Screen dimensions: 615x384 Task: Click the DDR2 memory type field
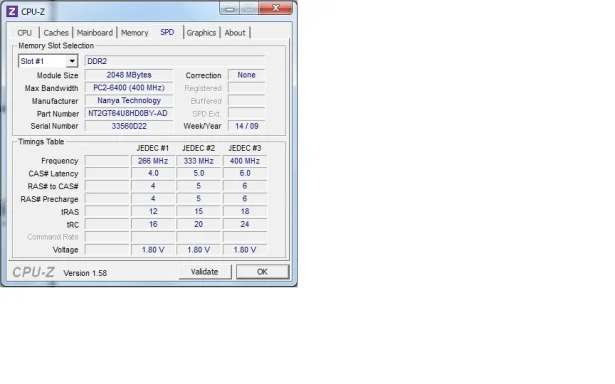tap(175, 61)
